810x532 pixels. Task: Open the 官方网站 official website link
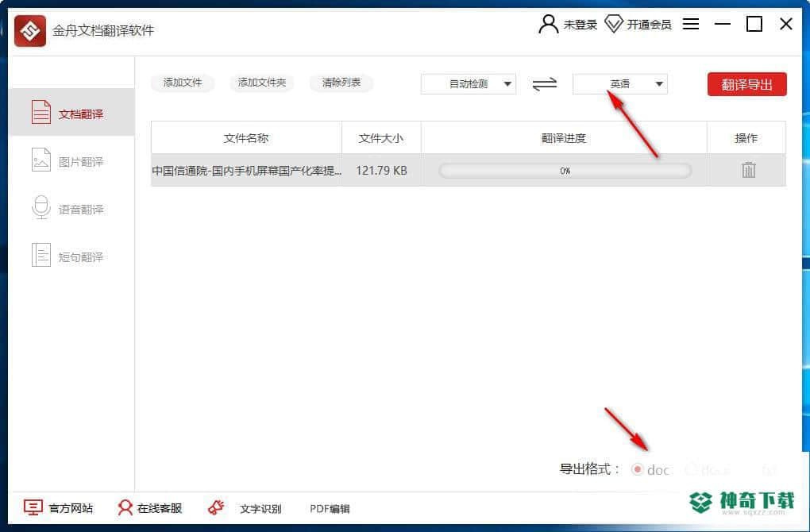pyautogui.click(x=70, y=508)
